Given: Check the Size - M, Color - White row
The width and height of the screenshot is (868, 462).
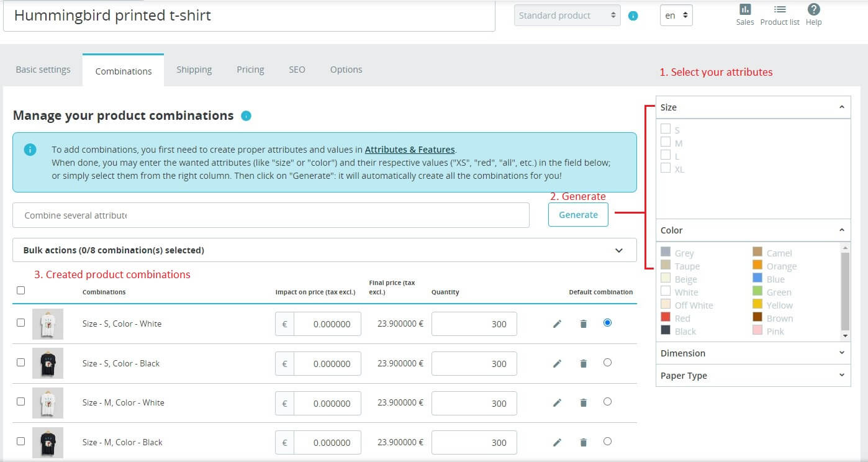Looking at the screenshot, I should point(20,402).
